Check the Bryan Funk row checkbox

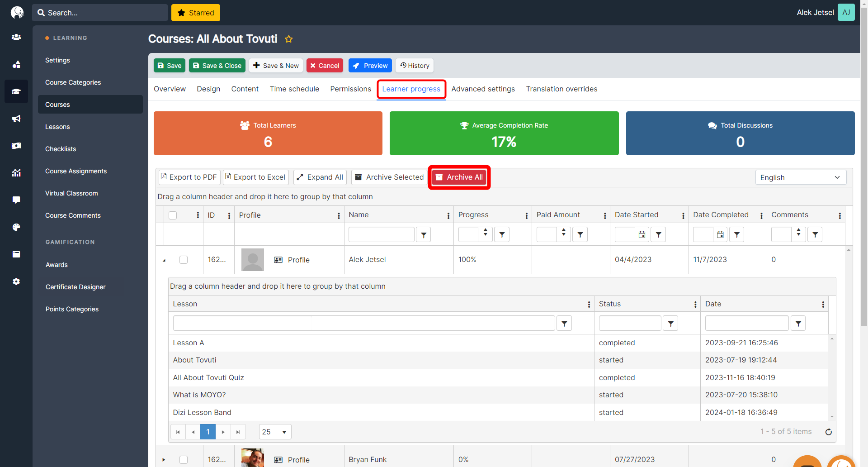click(184, 460)
